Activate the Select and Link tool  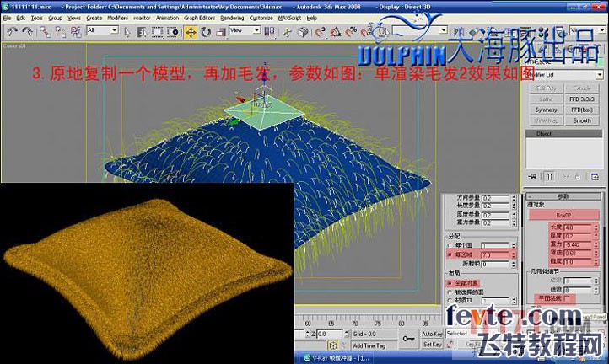tap(45, 32)
